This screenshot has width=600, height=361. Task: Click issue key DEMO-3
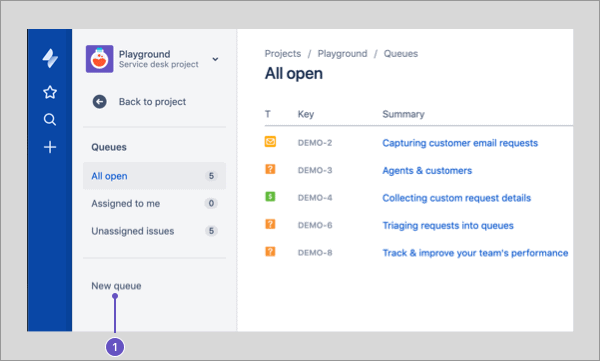click(x=315, y=170)
